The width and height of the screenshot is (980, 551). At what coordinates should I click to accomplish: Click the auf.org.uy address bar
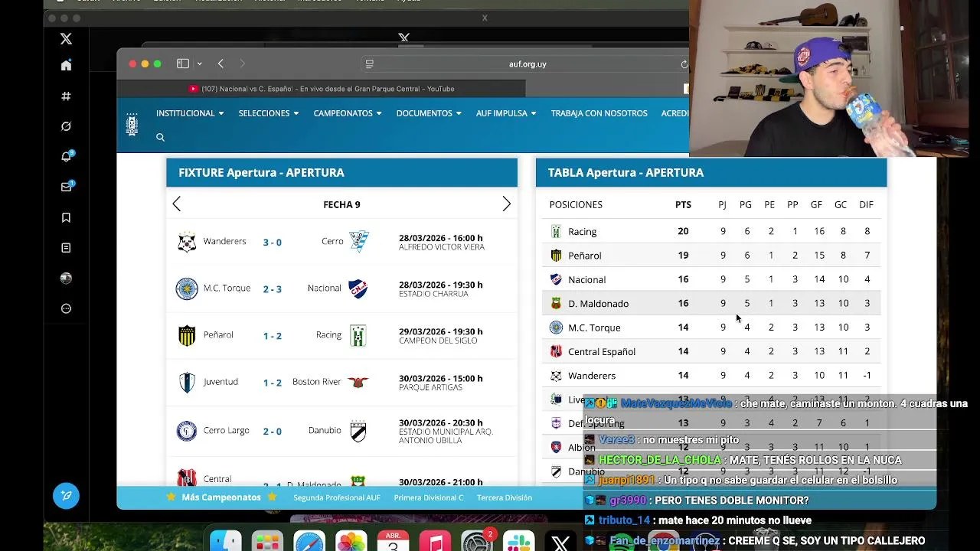click(528, 64)
